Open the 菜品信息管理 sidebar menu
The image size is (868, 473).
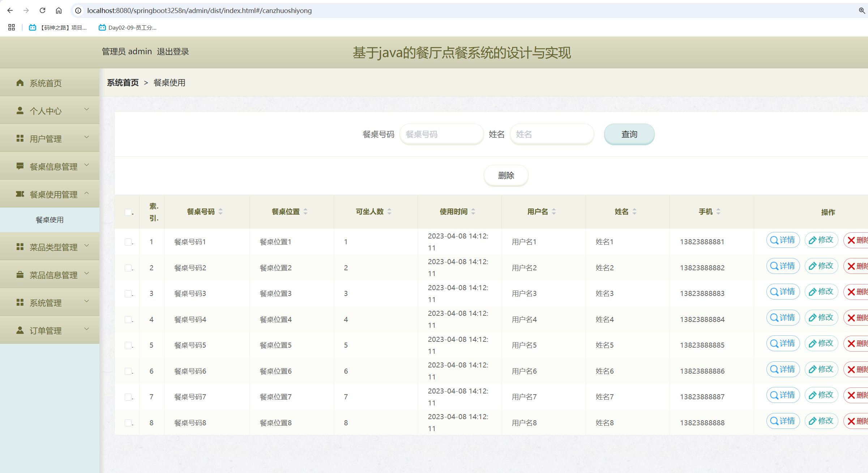pyautogui.click(x=50, y=275)
